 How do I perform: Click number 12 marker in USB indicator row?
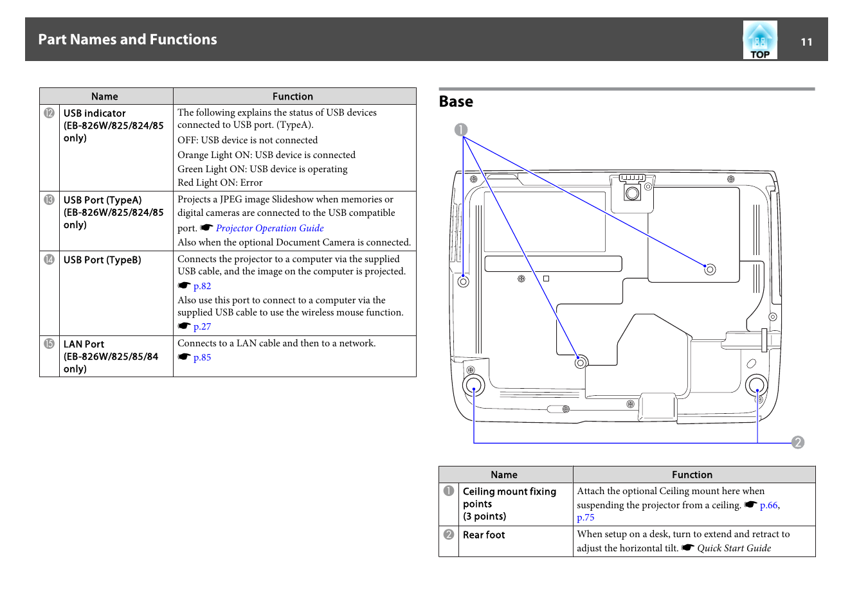[x=49, y=113]
